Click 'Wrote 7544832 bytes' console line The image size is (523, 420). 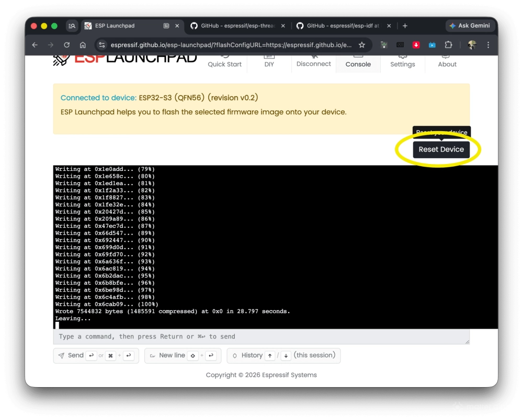tap(173, 311)
